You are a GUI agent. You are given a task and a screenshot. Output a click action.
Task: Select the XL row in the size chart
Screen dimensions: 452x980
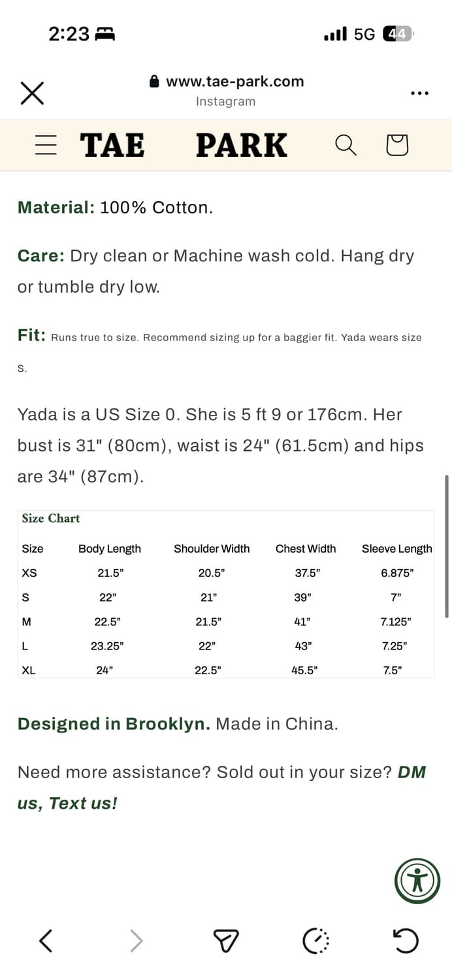click(x=29, y=670)
